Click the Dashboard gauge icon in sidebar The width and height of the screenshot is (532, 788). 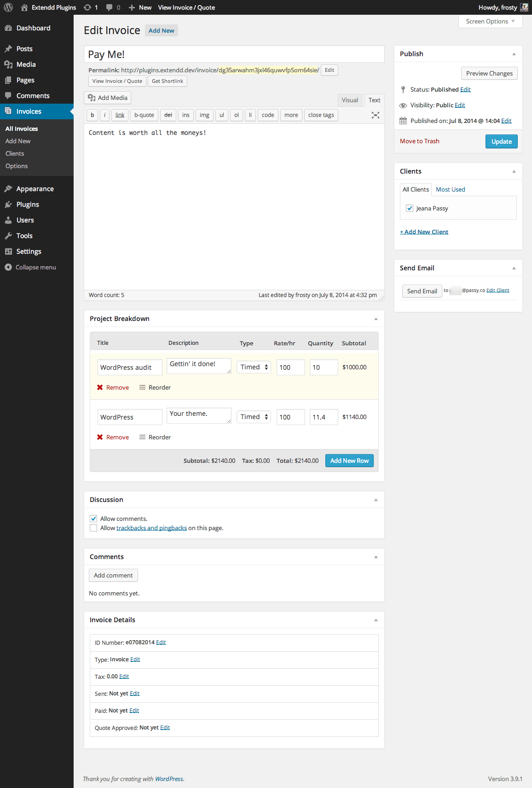point(8,28)
